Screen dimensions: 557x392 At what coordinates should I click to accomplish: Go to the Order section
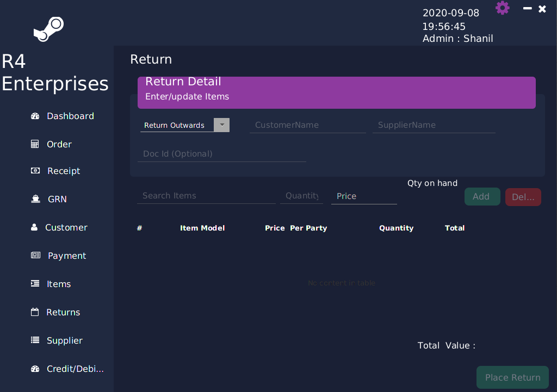click(x=59, y=144)
